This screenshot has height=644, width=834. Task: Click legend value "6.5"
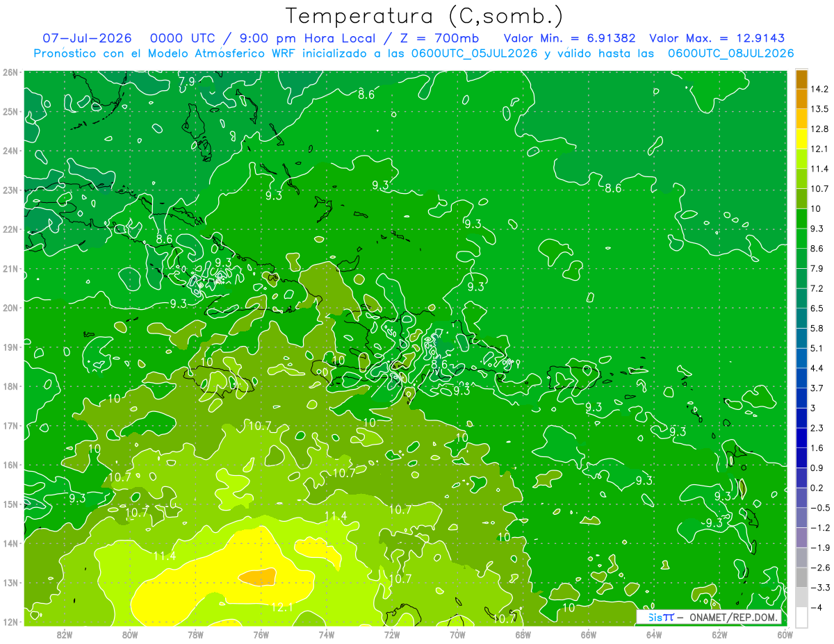[x=817, y=308]
